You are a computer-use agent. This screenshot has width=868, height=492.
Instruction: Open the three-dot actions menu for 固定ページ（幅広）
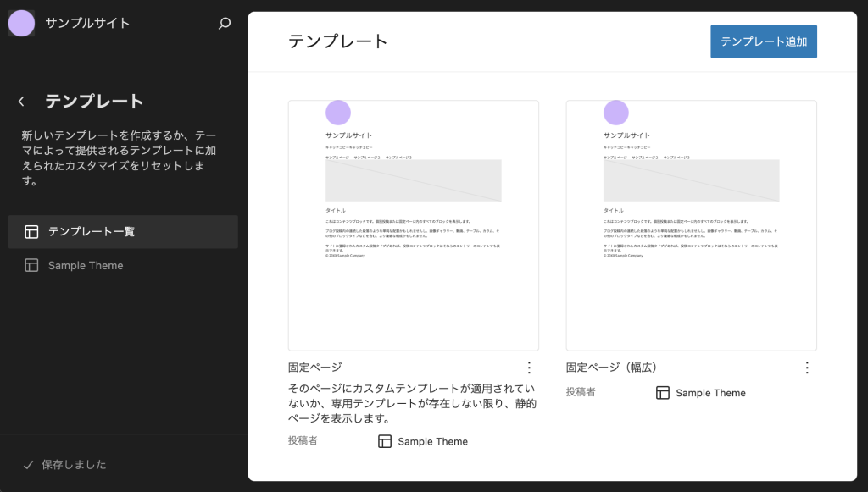click(x=807, y=368)
